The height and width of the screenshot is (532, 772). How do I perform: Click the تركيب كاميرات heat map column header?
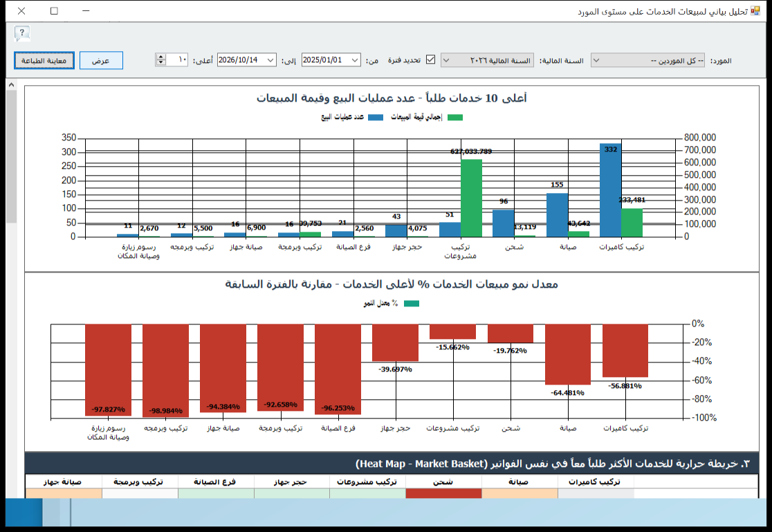[x=595, y=481]
